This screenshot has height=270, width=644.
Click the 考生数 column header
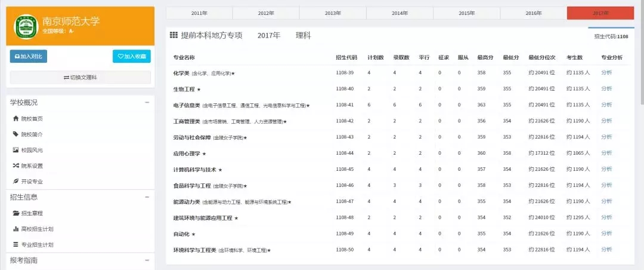click(575, 57)
